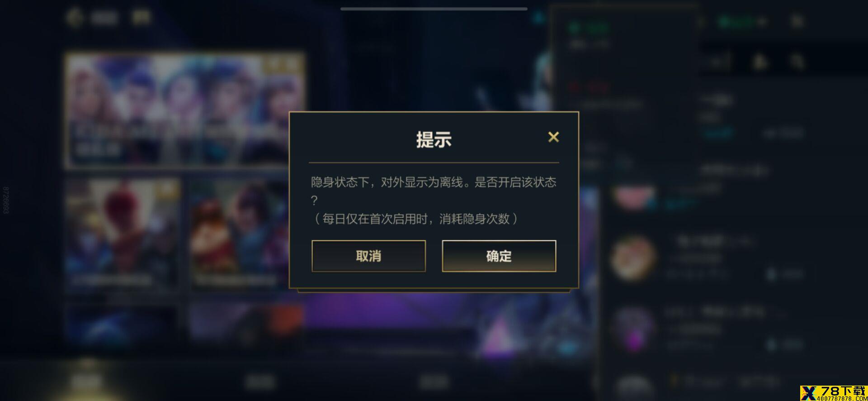Switch to the second bottom navigation tab
Image resolution: width=868 pixels, height=401 pixels.
pyautogui.click(x=260, y=382)
